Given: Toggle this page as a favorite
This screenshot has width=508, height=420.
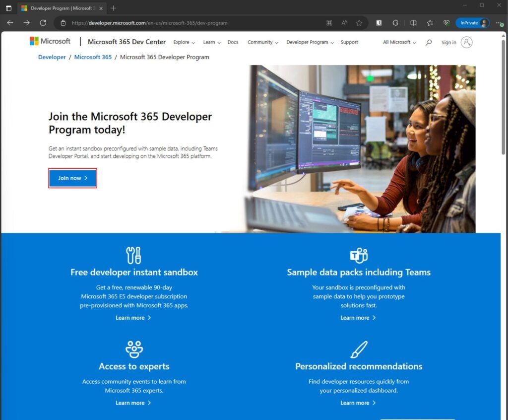Looking at the screenshot, I should (359, 22).
